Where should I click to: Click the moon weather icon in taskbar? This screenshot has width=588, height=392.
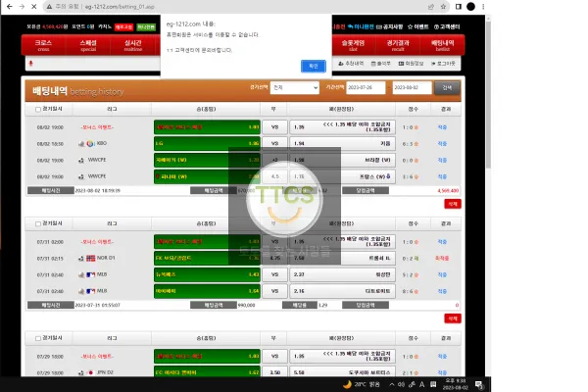coord(347,384)
